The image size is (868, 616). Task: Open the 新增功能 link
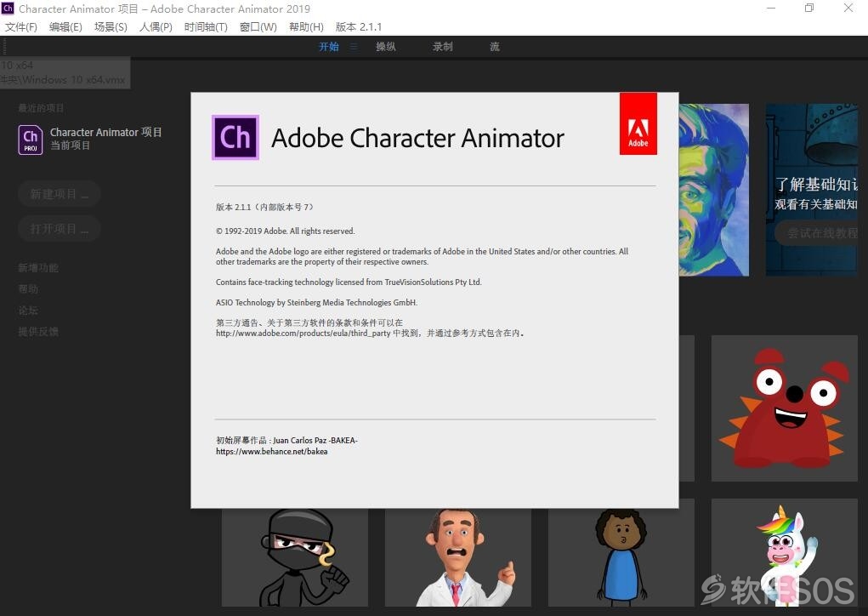click(x=38, y=268)
